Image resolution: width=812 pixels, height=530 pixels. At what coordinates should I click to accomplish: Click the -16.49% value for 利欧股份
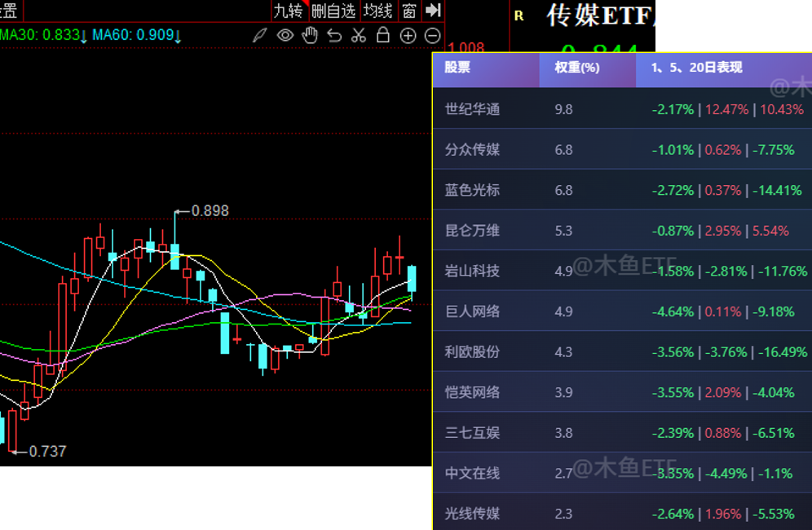click(x=783, y=351)
